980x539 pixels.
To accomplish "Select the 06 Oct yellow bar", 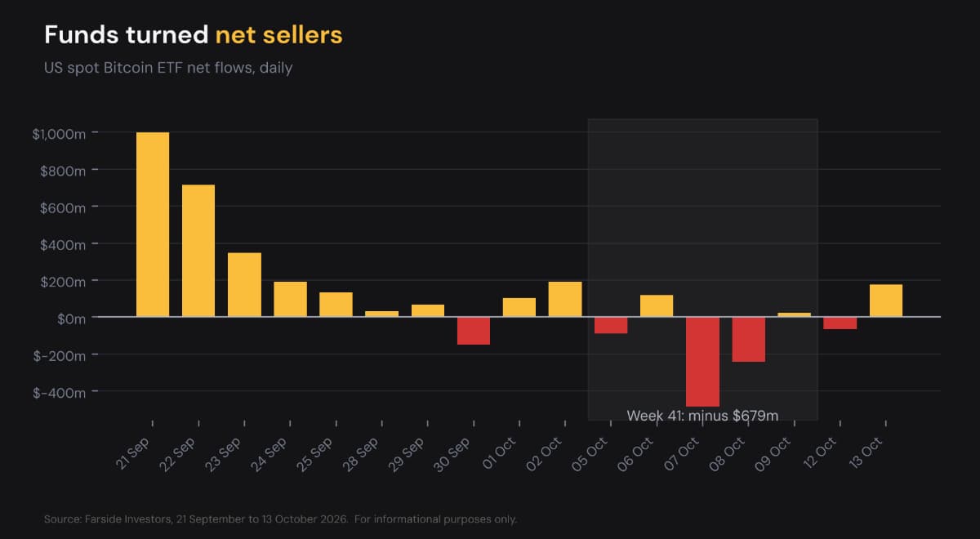I will 657,306.
